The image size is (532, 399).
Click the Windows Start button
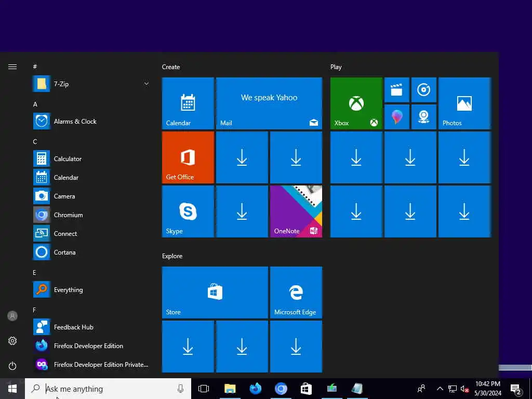[x=12, y=389]
